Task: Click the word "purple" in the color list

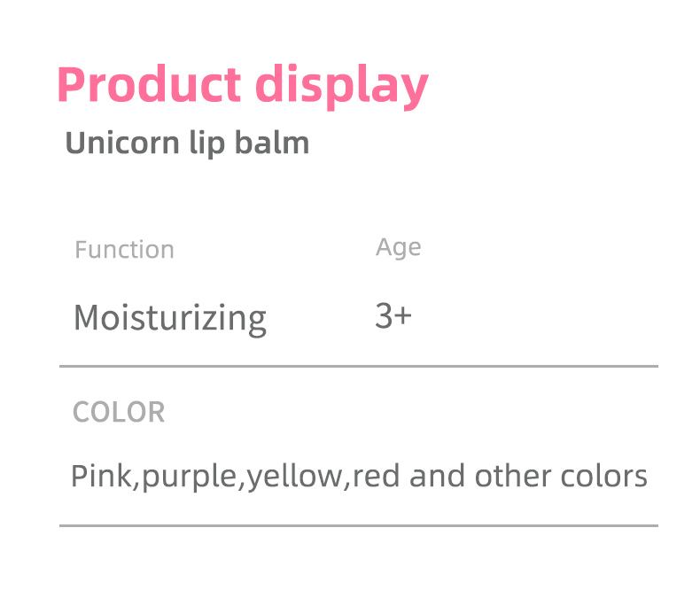Action: pyautogui.click(x=190, y=478)
